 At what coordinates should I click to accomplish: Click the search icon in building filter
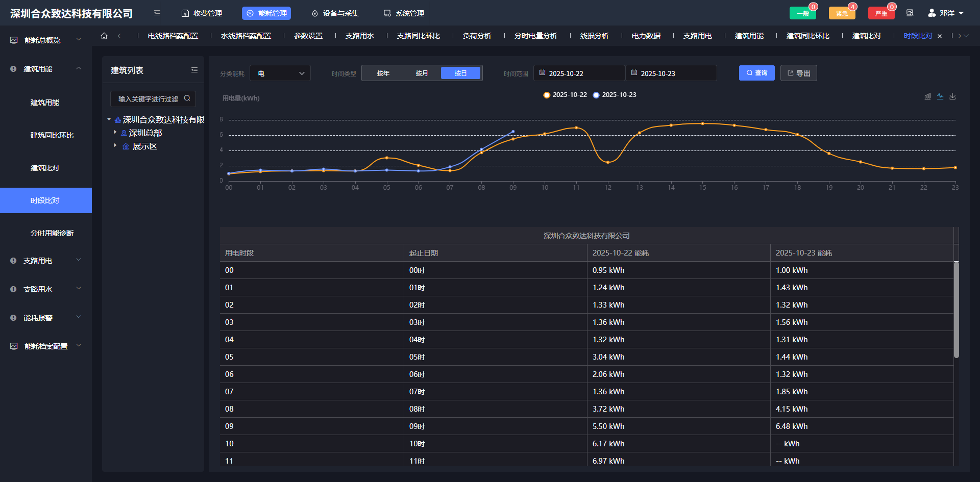pos(187,98)
